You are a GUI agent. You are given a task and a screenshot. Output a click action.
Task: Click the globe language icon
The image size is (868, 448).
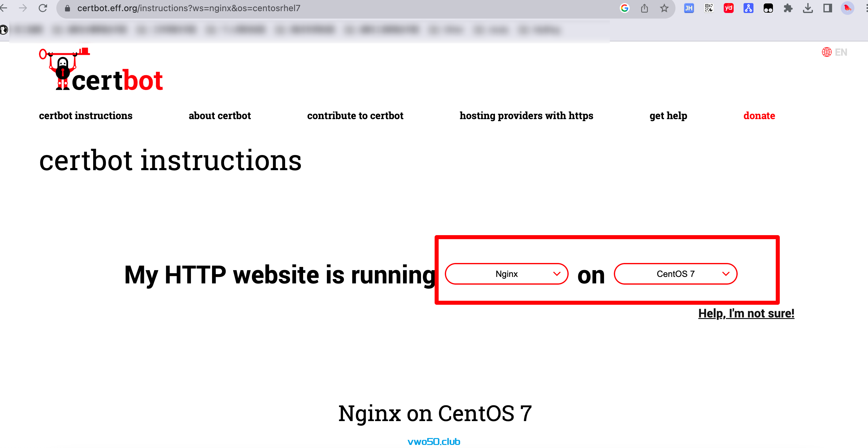click(827, 52)
